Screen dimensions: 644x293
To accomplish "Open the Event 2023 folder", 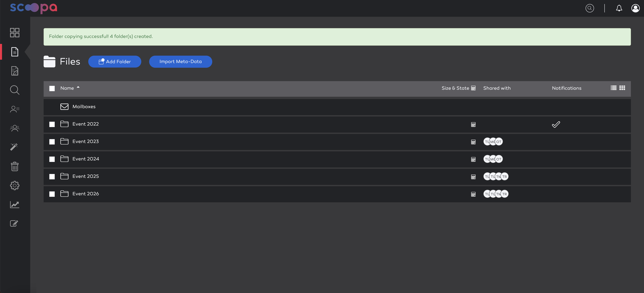I will click(x=86, y=142).
